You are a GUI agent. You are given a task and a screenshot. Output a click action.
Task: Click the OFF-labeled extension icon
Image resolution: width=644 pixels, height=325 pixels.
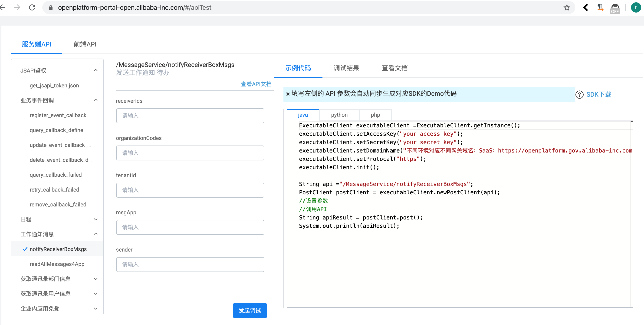[615, 8]
